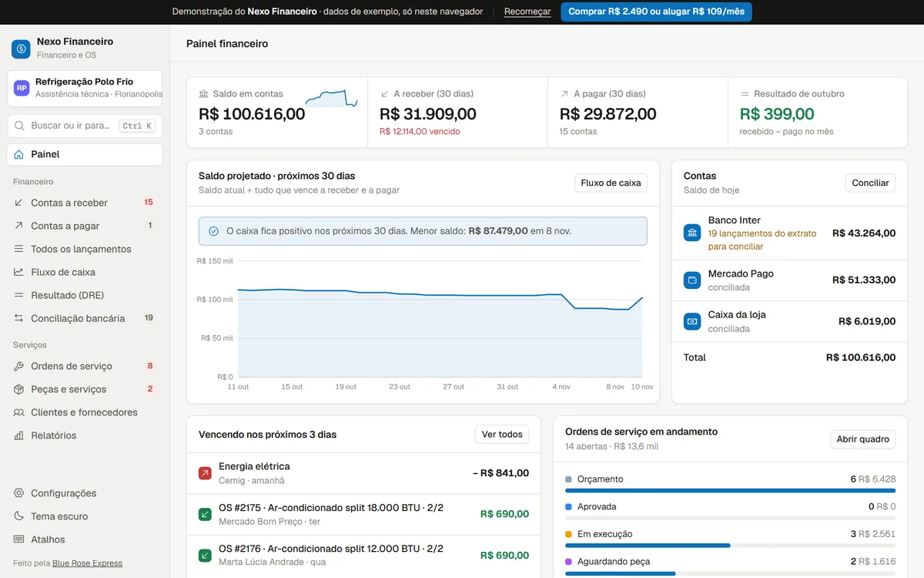Click the Aprovada stage row label
Screen dimensions: 924x578
point(597,506)
